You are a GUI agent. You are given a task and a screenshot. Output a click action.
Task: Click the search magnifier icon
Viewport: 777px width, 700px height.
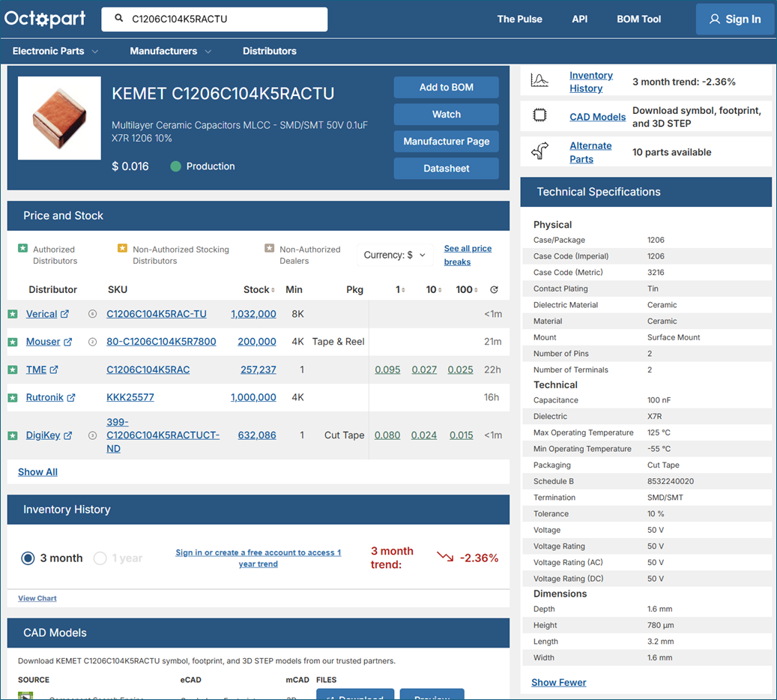(119, 18)
